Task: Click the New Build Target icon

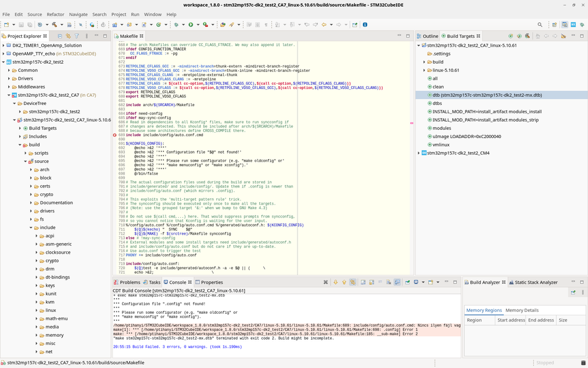Action: pyautogui.click(x=510, y=36)
